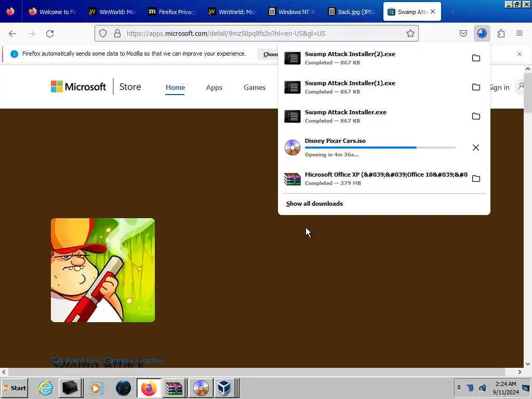The height and width of the screenshot is (399, 532).
Task: Open the Home navigation item
Action: [x=175, y=87]
